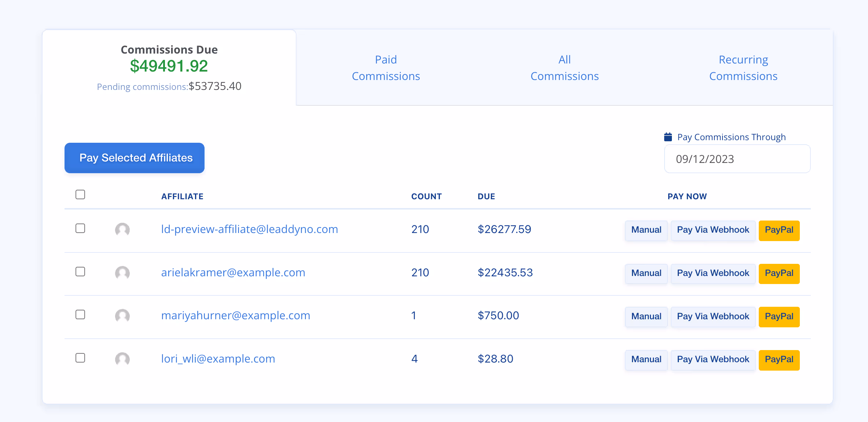Screen dimensions: 868x422
Task: Go to Recurring Commissions tab
Action: click(743, 68)
